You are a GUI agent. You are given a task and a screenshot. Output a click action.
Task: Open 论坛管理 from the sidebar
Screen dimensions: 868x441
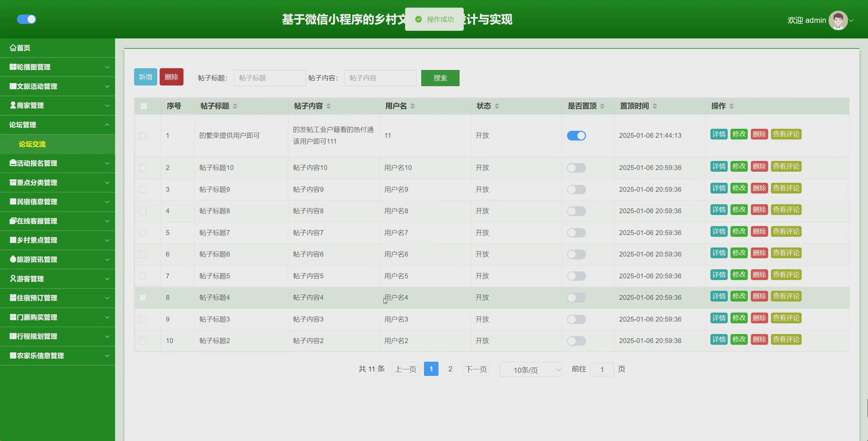(x=22, y=125)
